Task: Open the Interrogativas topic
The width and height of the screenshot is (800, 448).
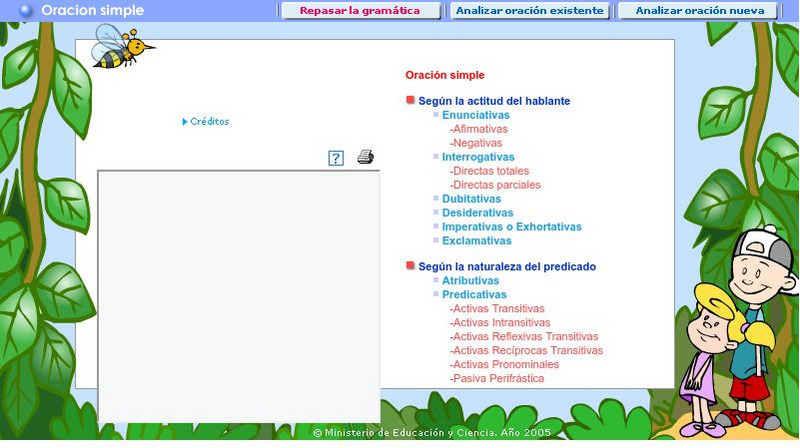Action: (x=478, y=157)
